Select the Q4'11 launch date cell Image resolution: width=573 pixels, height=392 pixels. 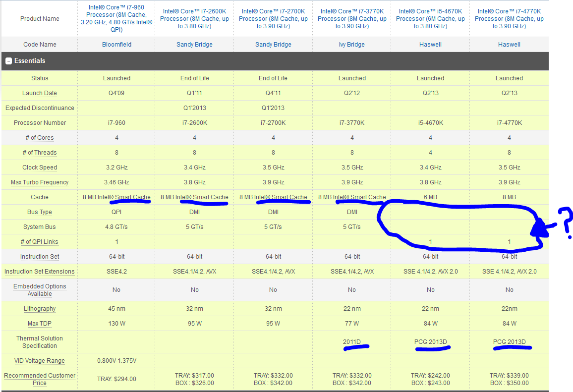pos(273,93)
